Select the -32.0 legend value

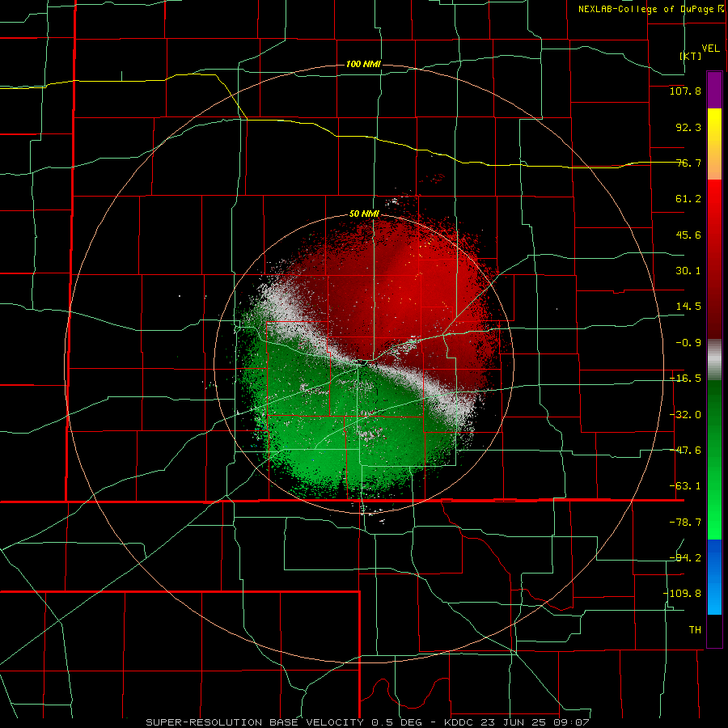pyautogui.click(x=685, y=415)
